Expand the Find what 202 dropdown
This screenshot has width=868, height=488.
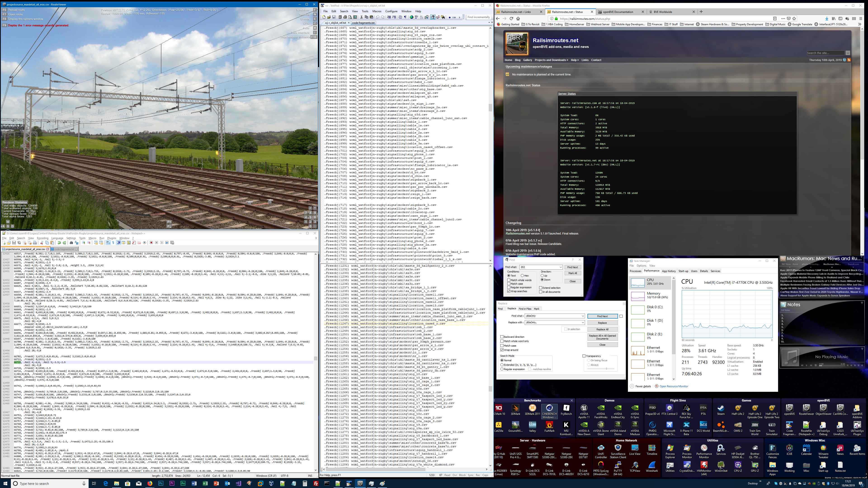pos(561,267)
